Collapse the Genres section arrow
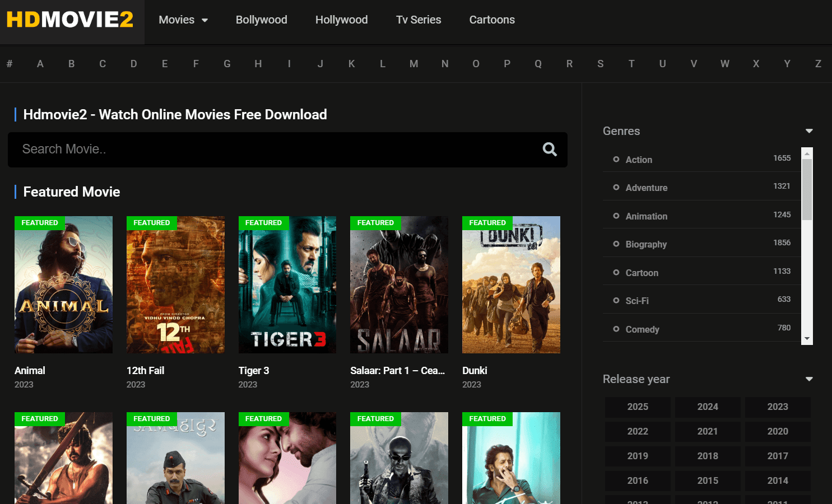This screenshot has height=504, width=832. click(x=808, y=131)
